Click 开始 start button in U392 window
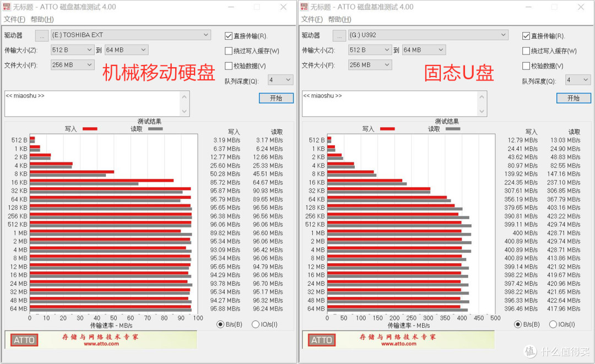This screenshot has width=595, height=364. (574, 98)
